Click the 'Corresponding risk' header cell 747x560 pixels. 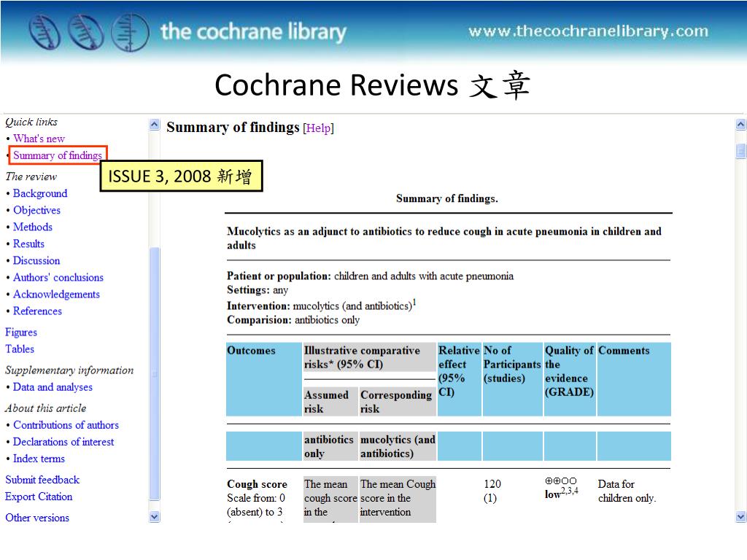click(x=396, y=402)
